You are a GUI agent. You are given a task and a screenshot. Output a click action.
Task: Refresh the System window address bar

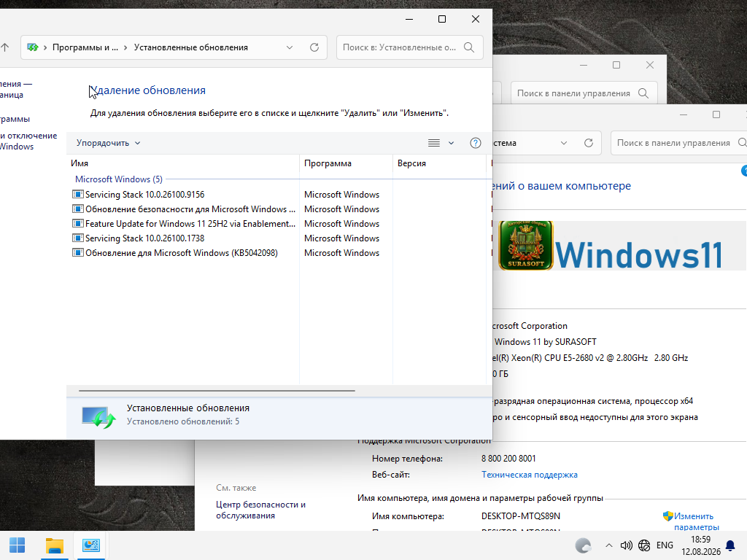pos(589,143)
